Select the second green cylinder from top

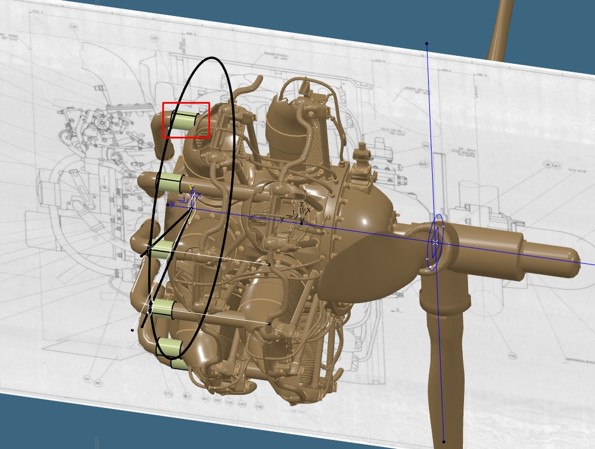click(170, 184)
